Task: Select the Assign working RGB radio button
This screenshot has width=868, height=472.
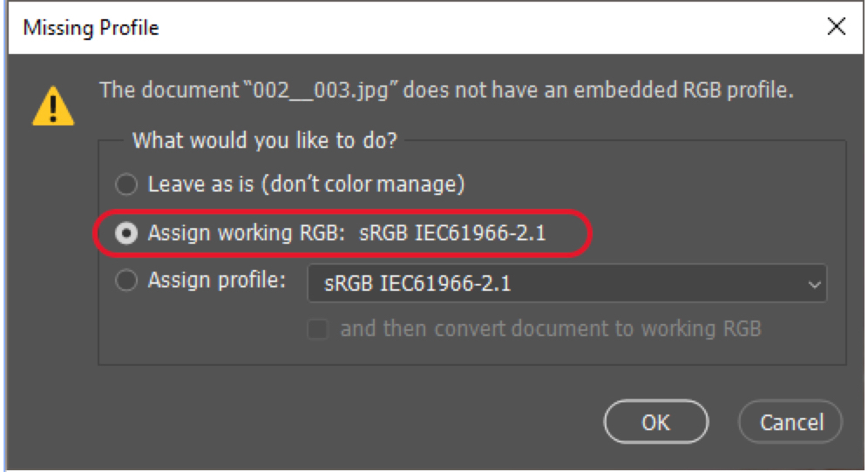Action: click(x=126, y=233)
